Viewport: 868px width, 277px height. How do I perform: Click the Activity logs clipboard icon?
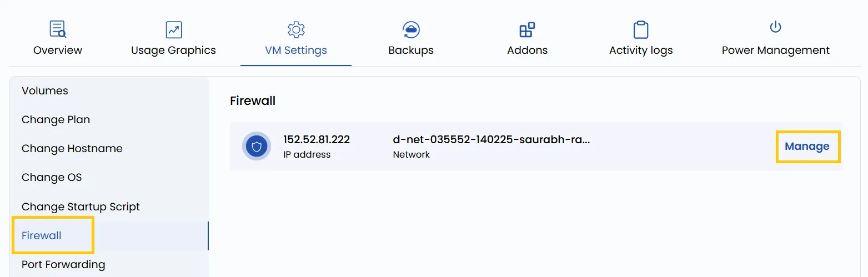[641, 29]
